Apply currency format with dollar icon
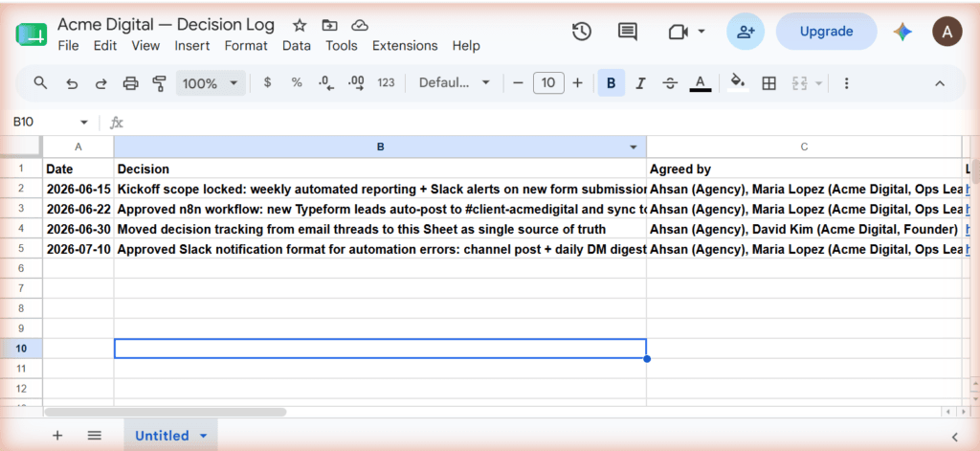 point(268,82)
